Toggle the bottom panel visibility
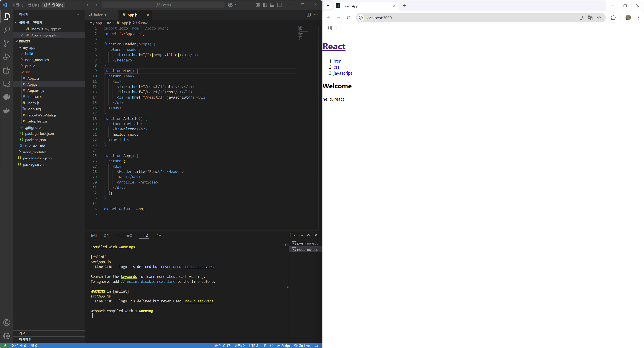This screenshot has width=644, height=348. 272,5
